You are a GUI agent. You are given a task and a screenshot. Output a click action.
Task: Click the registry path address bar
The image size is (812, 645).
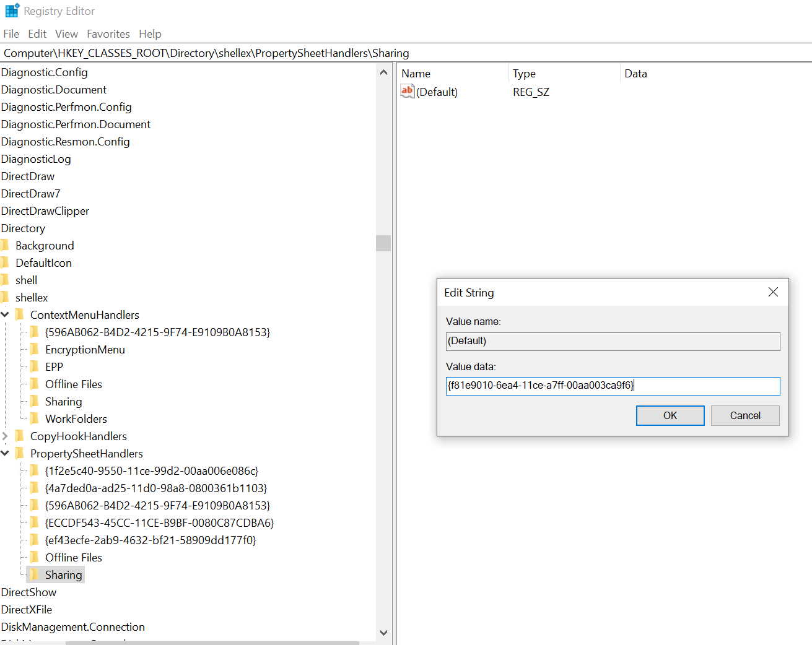(x=406, y=53)
